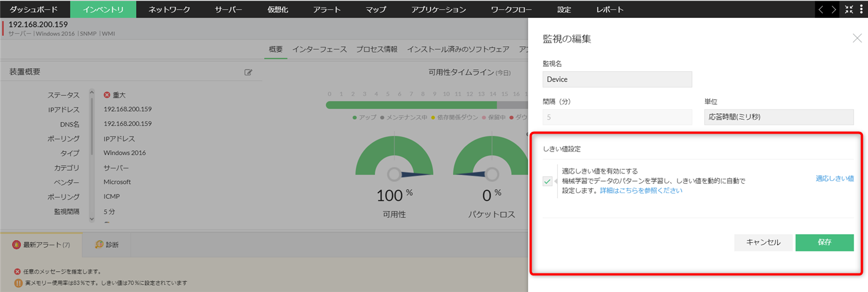Click the 0 % packet loss value
The image size is (868, 292).
492,195
